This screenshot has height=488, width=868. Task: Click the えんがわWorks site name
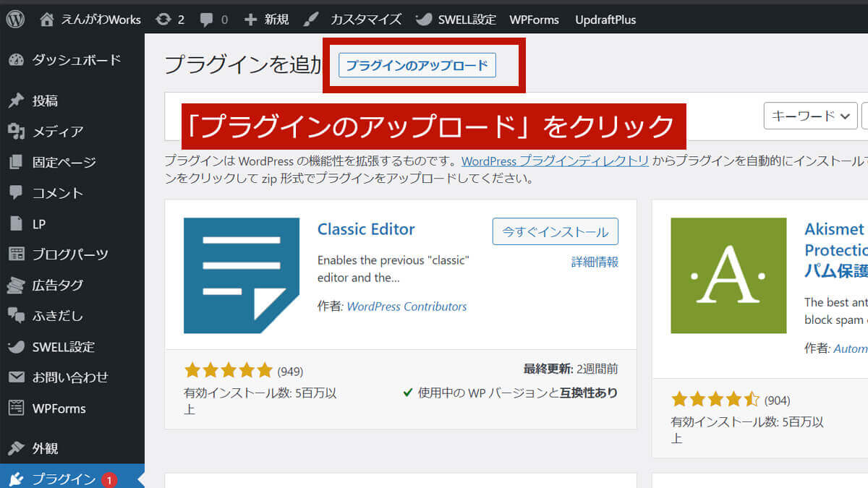[x=101, y=20]
